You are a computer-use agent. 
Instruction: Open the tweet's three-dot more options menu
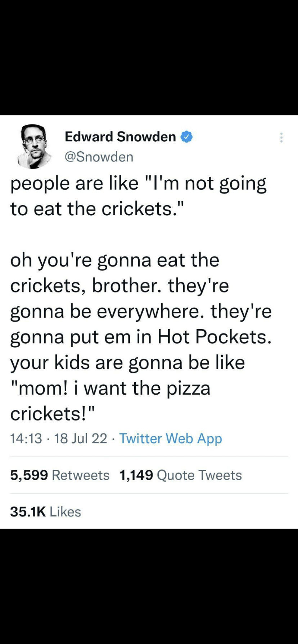point(281,137)
